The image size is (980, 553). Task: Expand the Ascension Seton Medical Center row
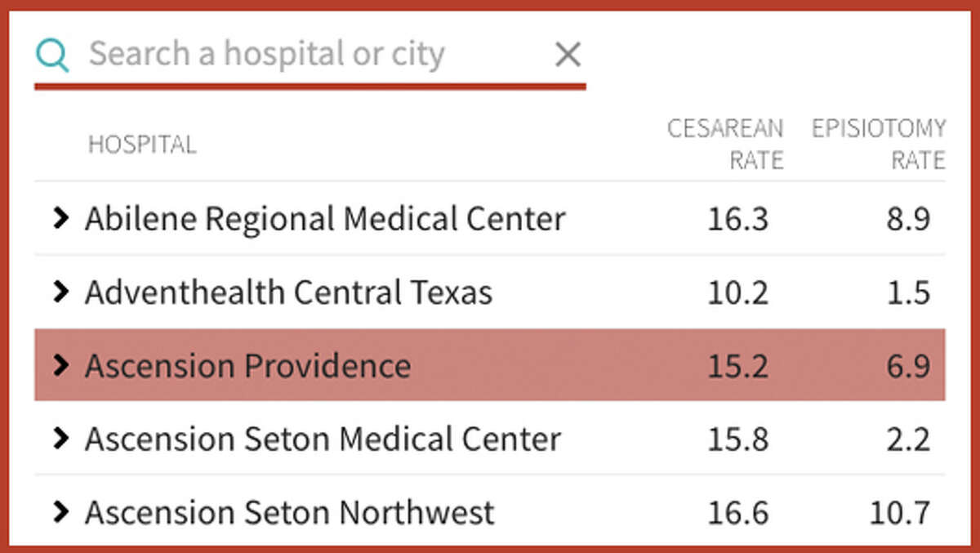click(x=62, y=439)
